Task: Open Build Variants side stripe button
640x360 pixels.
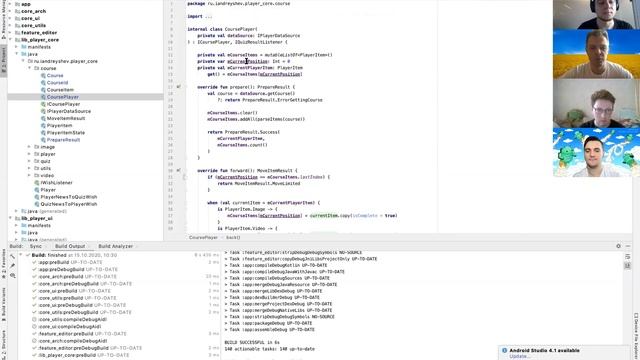Action: click(x=4, y=304)
